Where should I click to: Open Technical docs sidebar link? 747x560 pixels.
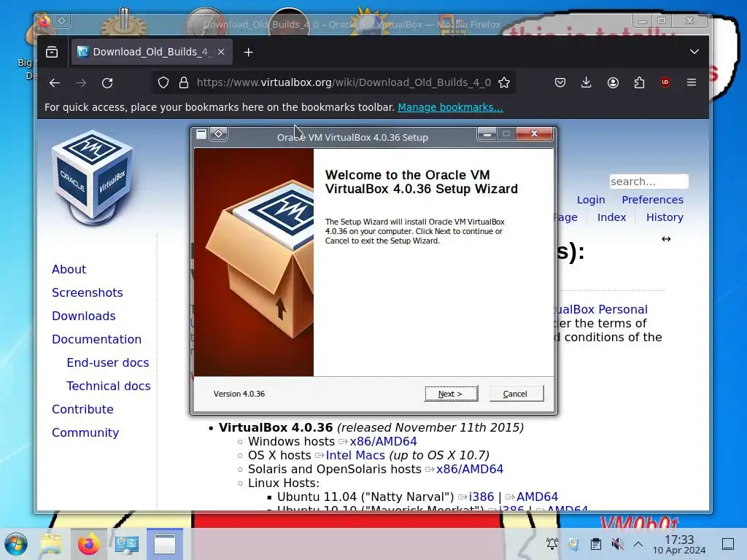pyautogui.click(x=109, y=386)
